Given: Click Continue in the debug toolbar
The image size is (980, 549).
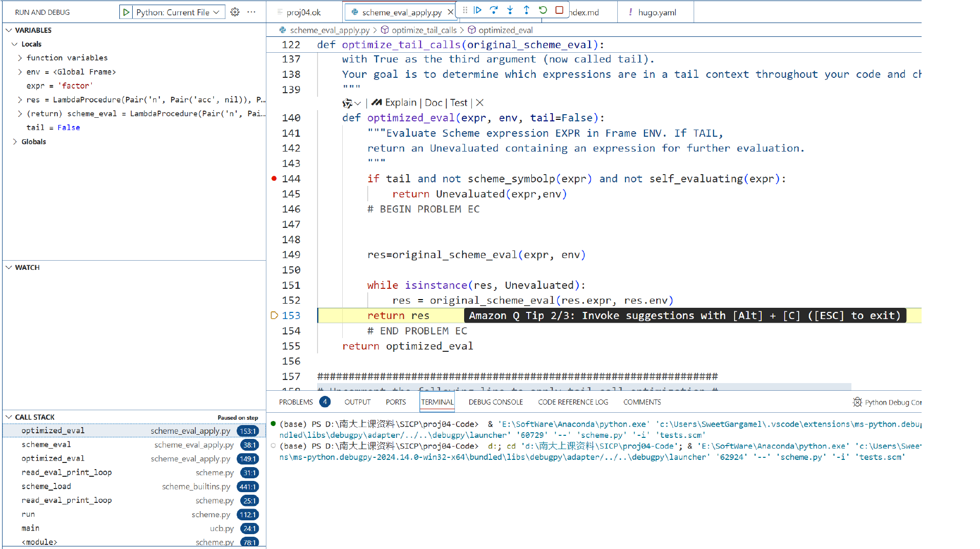Looking at the screenshot, I should pos(477,10).
